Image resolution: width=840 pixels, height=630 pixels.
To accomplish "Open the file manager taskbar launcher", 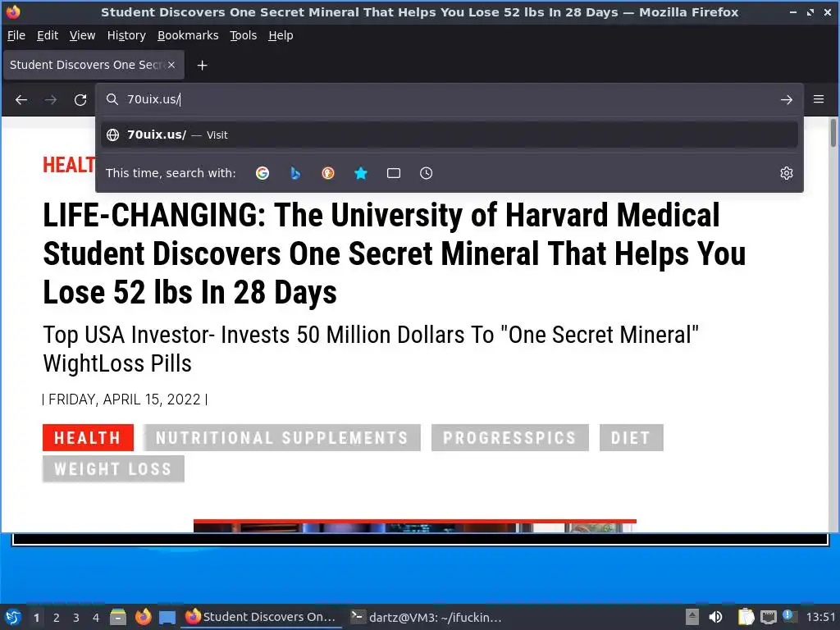I will 118,617.
